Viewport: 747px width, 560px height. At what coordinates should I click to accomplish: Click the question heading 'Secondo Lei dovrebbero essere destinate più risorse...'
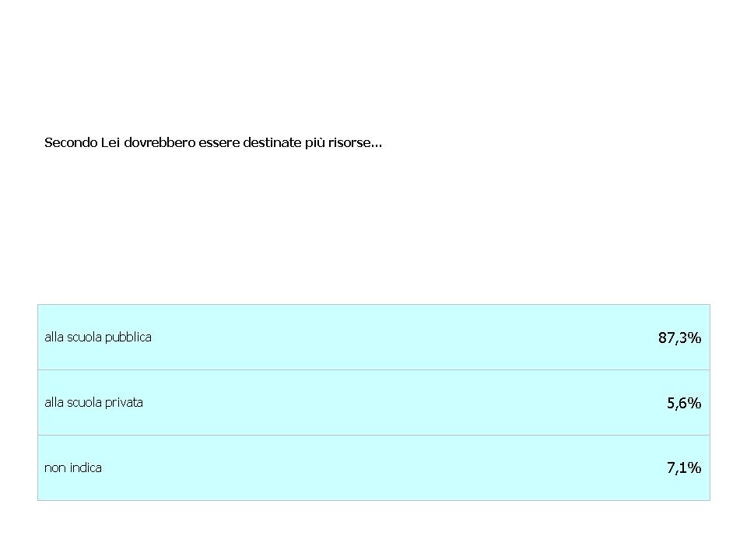[x=213, y=142]
